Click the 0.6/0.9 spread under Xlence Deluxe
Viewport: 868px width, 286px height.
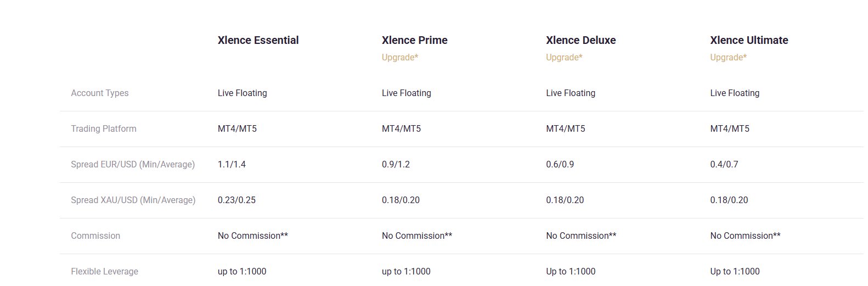[560, 165]
